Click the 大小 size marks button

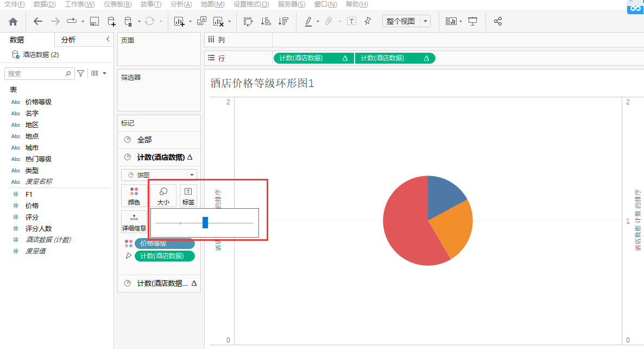tap(163, 196)
